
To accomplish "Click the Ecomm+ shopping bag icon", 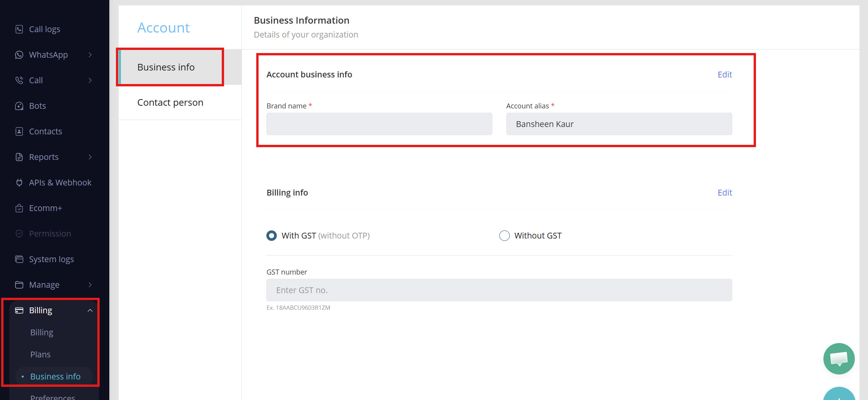I will [19, 208].
